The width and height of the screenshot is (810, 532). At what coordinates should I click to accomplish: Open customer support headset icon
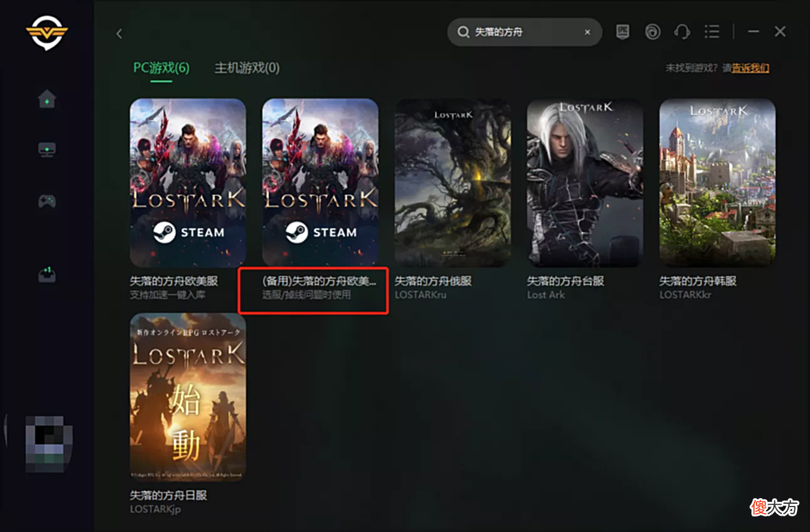click(x=682, y=32)
